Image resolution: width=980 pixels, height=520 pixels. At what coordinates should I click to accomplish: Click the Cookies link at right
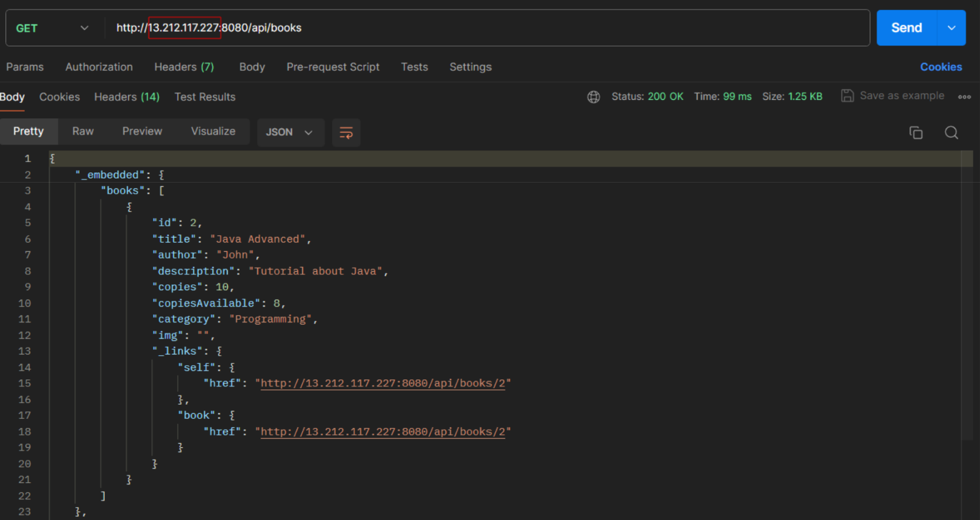click(941, 67)
